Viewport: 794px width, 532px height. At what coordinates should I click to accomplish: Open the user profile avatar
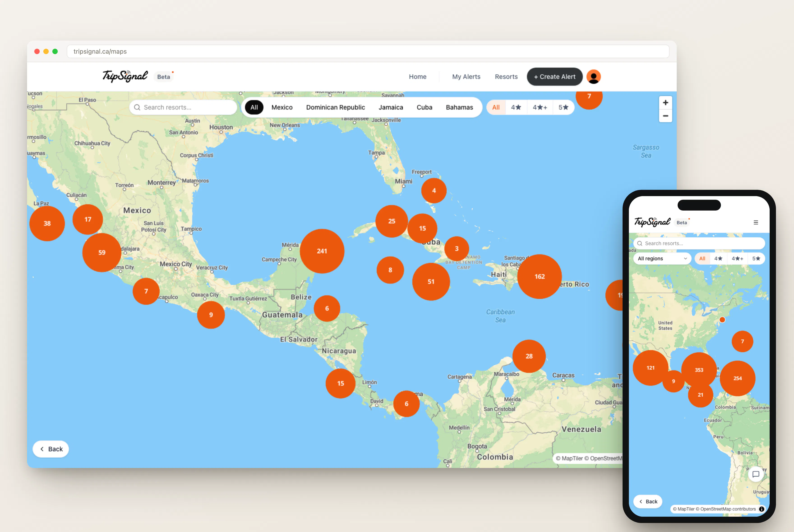[x=593, y=77]
